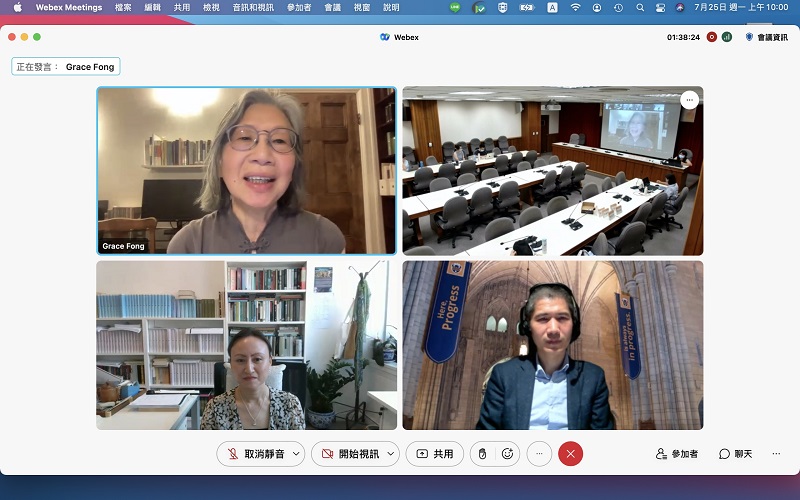
Task: Click the Wi-Fi icon in menu bar
Action: point(575,7)
